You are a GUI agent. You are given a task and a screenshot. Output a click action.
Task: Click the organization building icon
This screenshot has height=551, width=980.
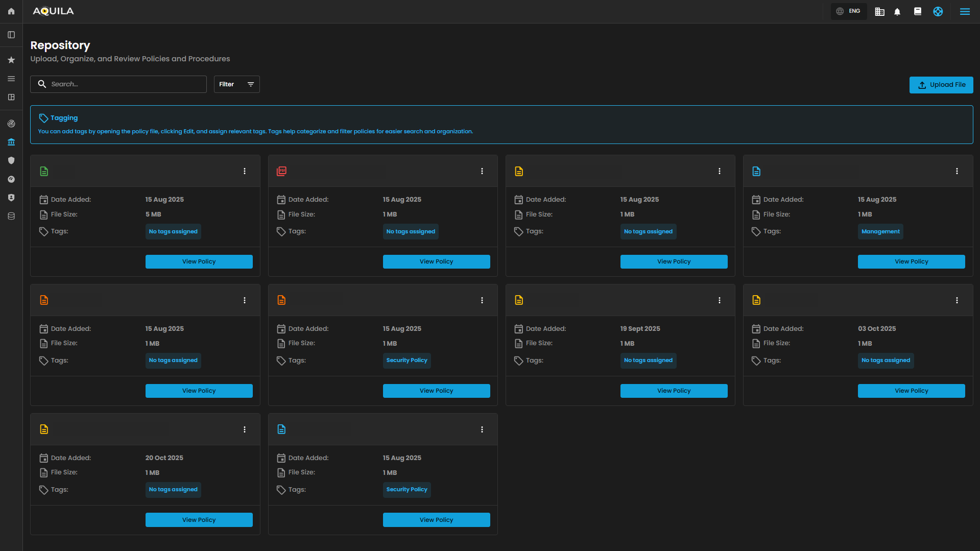tap(879, 12)
